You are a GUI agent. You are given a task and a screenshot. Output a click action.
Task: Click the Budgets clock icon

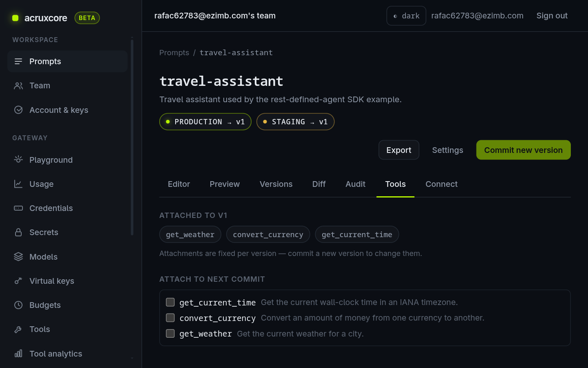tap(18, 305)
